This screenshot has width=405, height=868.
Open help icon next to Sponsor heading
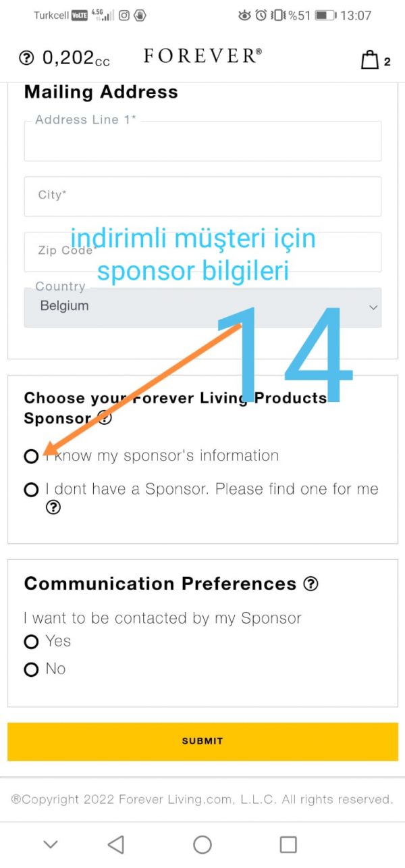tap(105, 418)
